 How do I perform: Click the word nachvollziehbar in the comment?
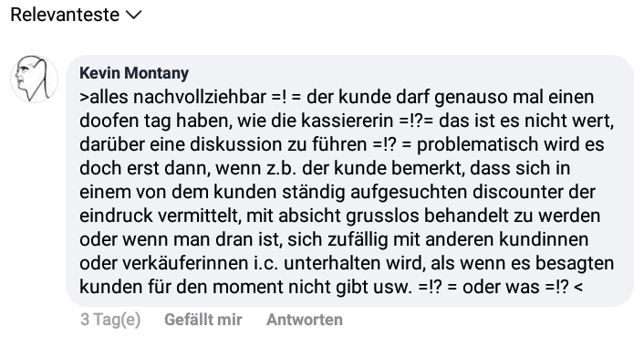coord(200,97)
